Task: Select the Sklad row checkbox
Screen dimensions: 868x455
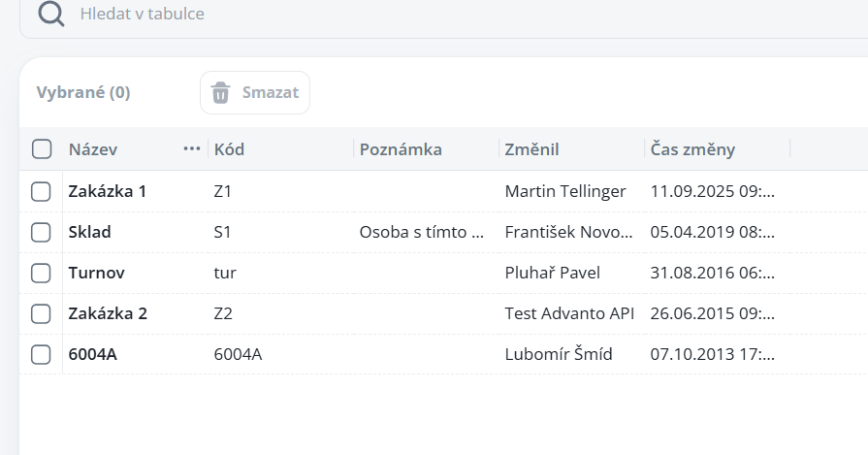Action: (x=41, y=233)
